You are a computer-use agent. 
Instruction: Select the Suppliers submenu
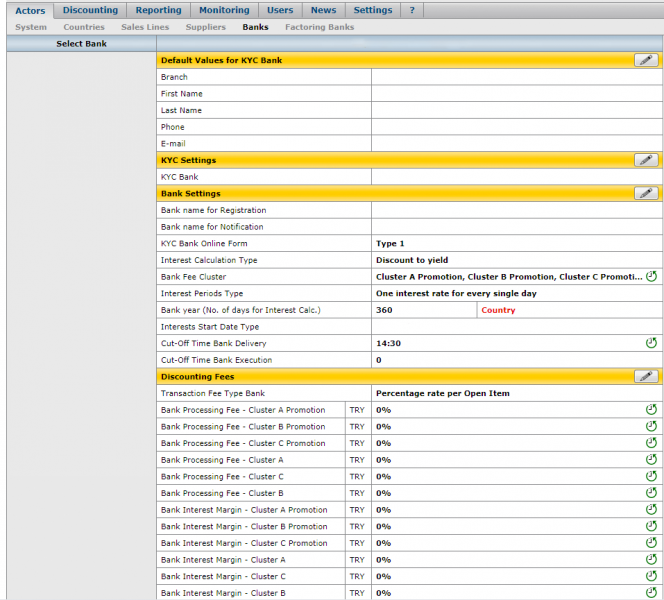pyautogui.click(x=205, y=27)
